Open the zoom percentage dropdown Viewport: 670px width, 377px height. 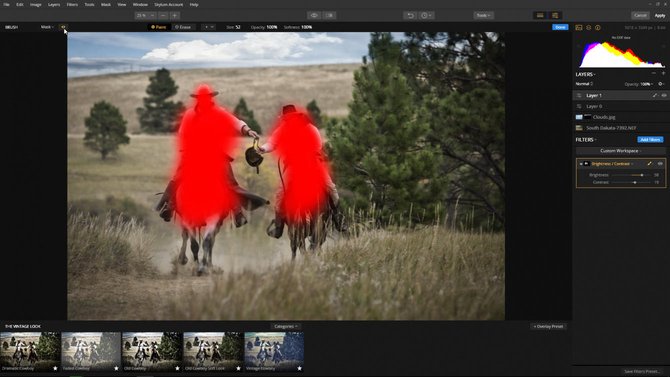[x=146, y=15]
